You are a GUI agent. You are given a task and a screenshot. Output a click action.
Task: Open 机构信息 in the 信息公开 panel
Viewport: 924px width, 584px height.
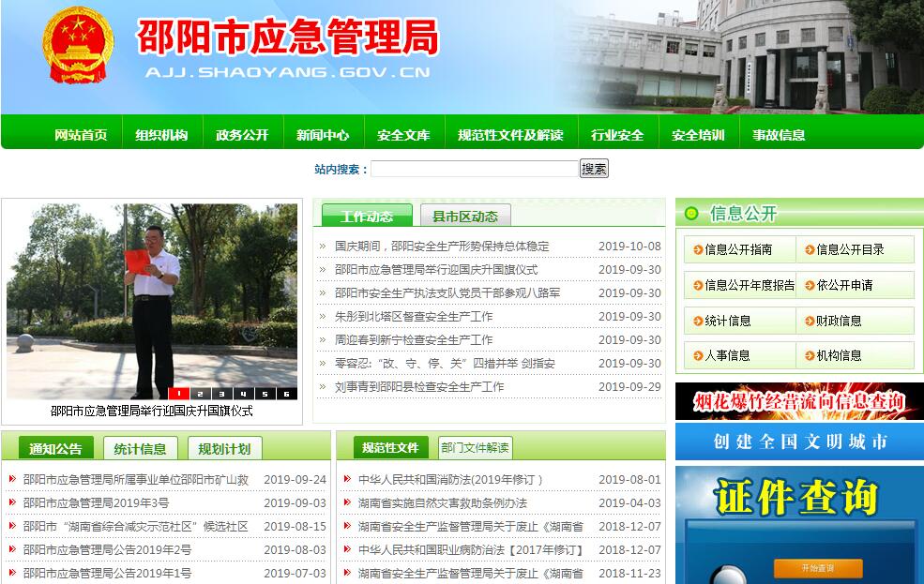pos(839,355)
